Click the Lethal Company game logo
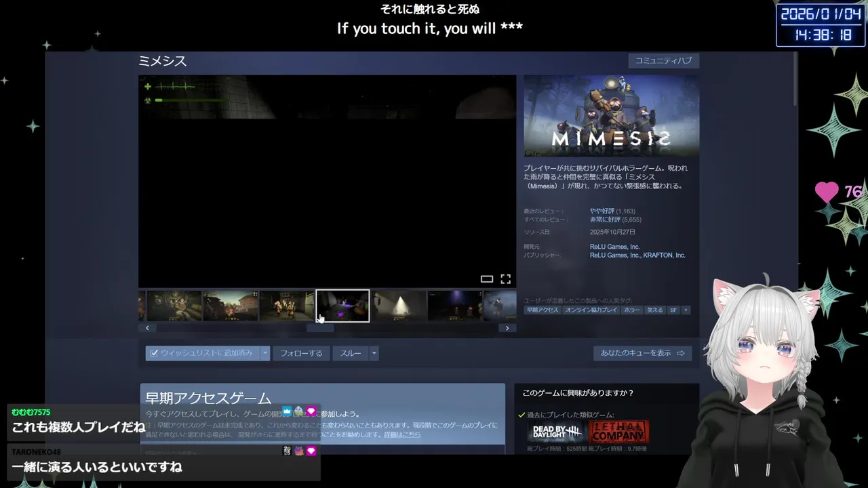The width and height of the screenshot is (868, 488). [618, 431]
